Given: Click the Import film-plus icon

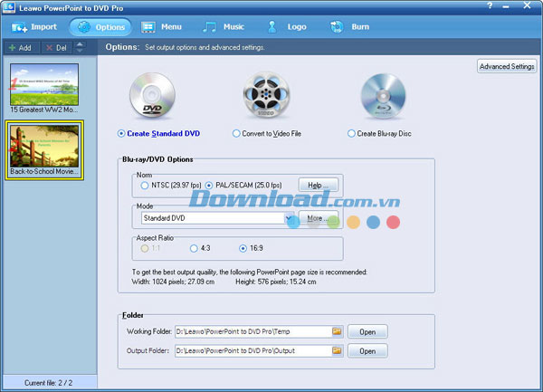Looking at the screenshot, I should coord(19,27).
